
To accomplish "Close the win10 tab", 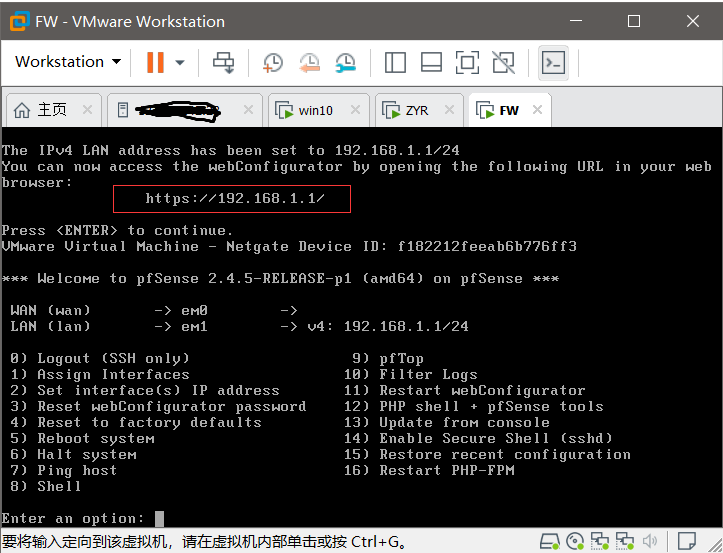I will tap(355, 110).
